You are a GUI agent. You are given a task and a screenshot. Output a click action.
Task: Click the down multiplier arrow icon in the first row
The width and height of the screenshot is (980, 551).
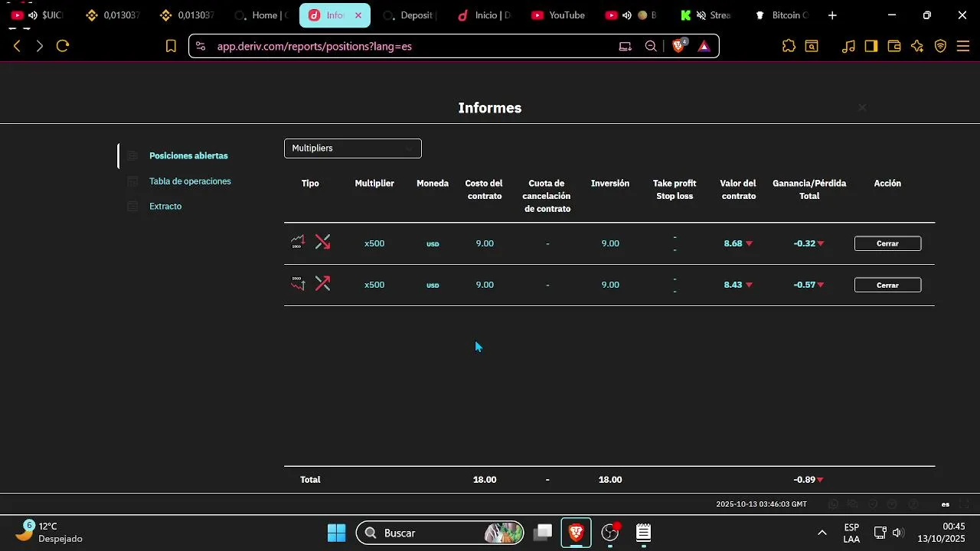pyautogui.click(x=322, y=243)
